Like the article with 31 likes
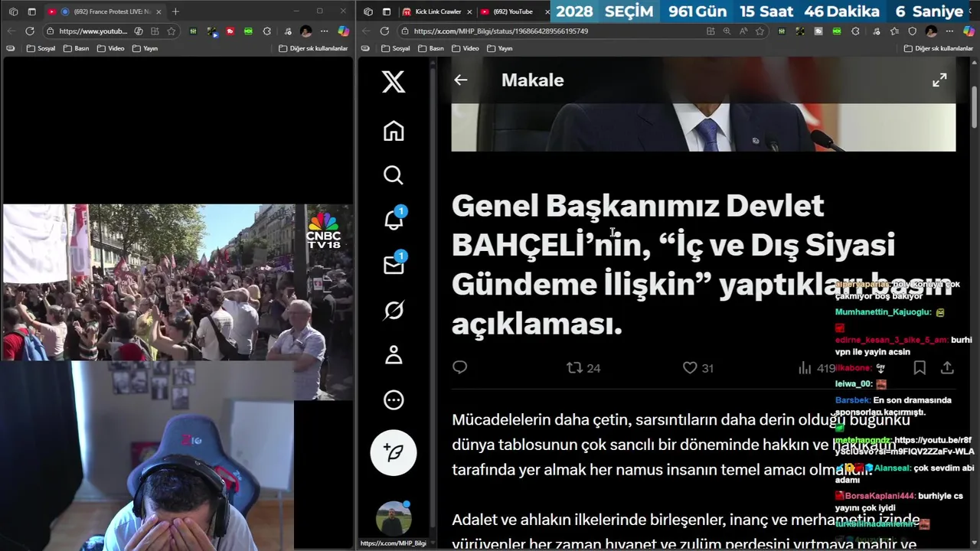This screenshot has width=980, height=551. pyautogui.click(x=697, y=368)
